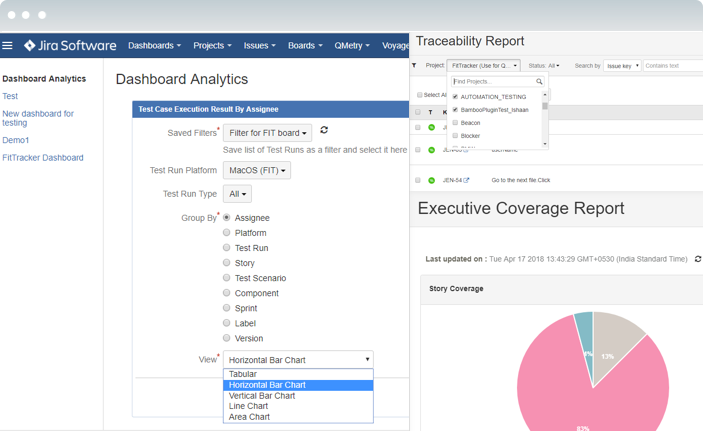The image size is (703, 431).
Task: Select the Assignee radio button
Action: pos(226,218)
